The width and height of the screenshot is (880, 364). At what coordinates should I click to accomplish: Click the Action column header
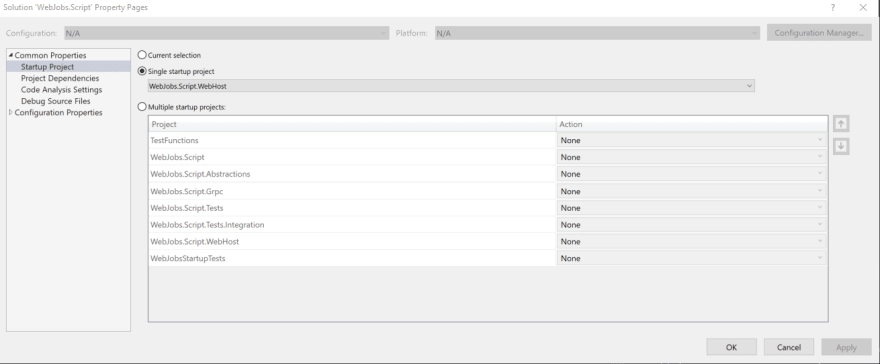pyautogui.click(x=692, y=124)
